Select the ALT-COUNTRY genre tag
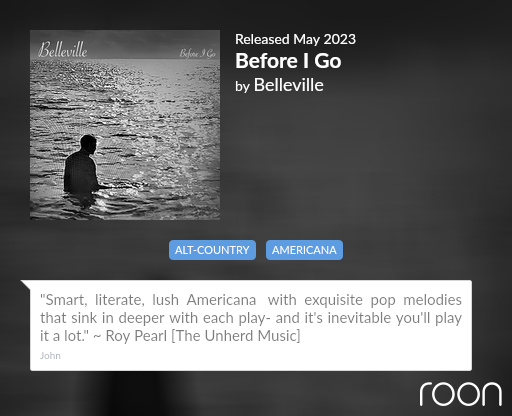The width and height of the screenshot is (512, 416). pos(212,250)
